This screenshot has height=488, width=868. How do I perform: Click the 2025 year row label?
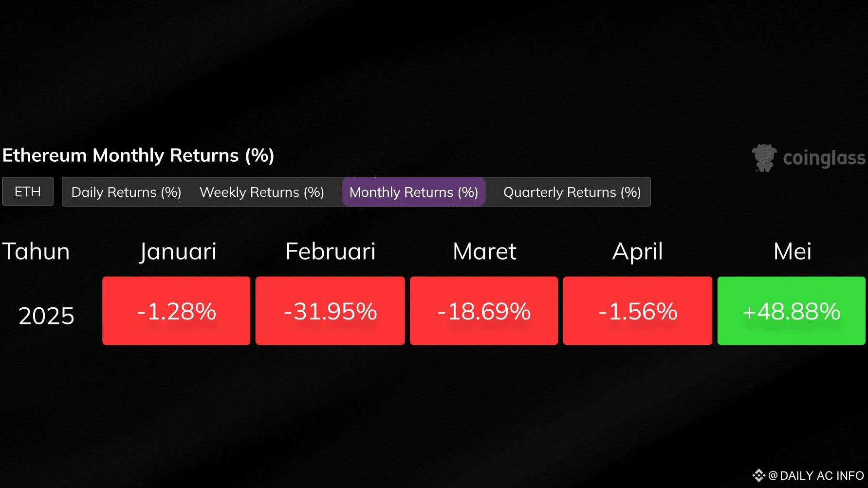pos(46,316)
